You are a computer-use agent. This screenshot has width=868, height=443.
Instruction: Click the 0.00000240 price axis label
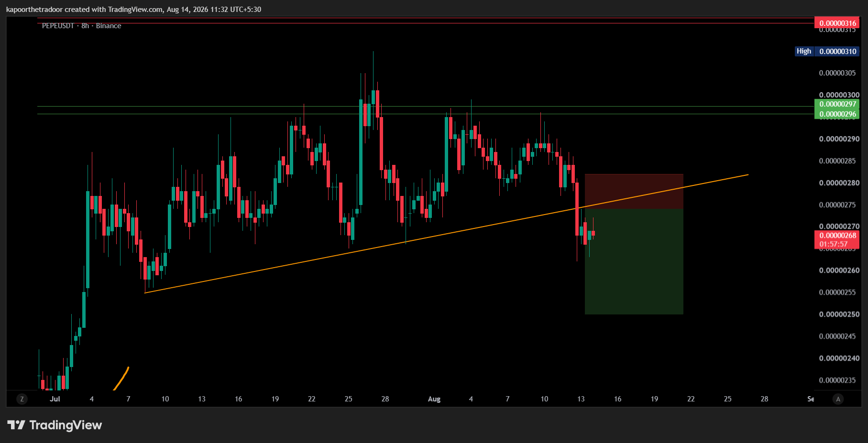839,358
